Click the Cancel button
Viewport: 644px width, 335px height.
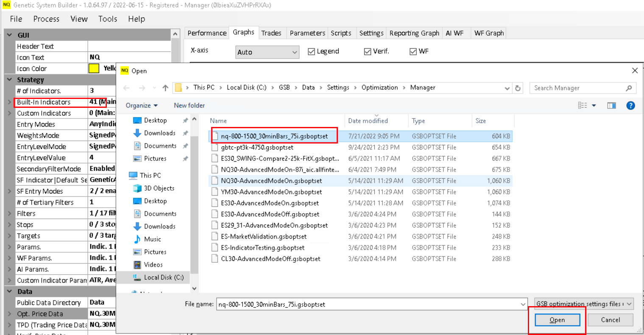point(610,320)
